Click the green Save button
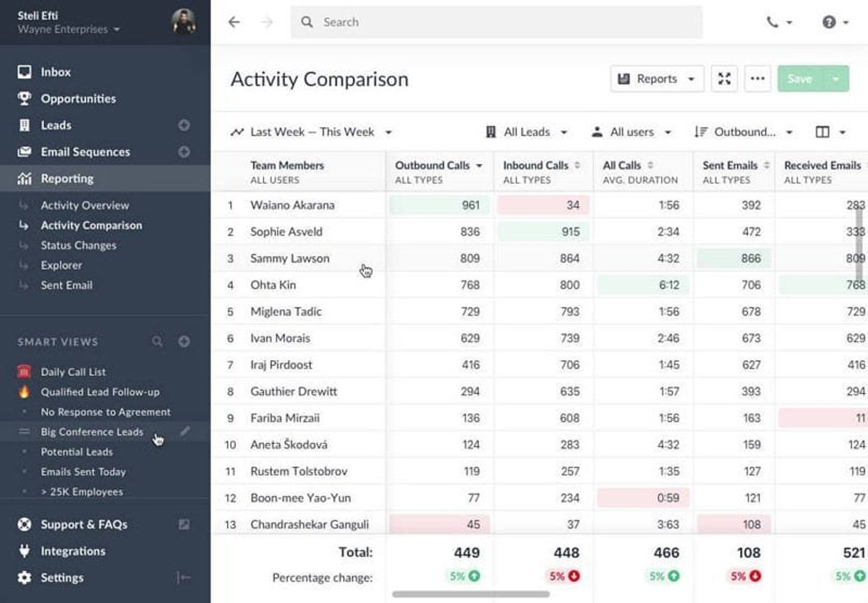The height and width of the screenshot is (603, 868). pyautogui.click(x=799, y=79)
